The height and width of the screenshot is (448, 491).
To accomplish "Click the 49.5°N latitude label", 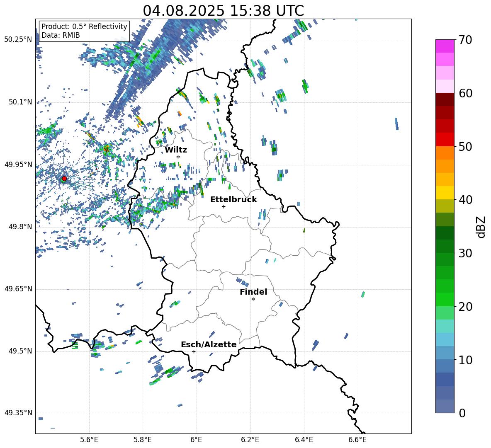I will (x=20, y=351).
